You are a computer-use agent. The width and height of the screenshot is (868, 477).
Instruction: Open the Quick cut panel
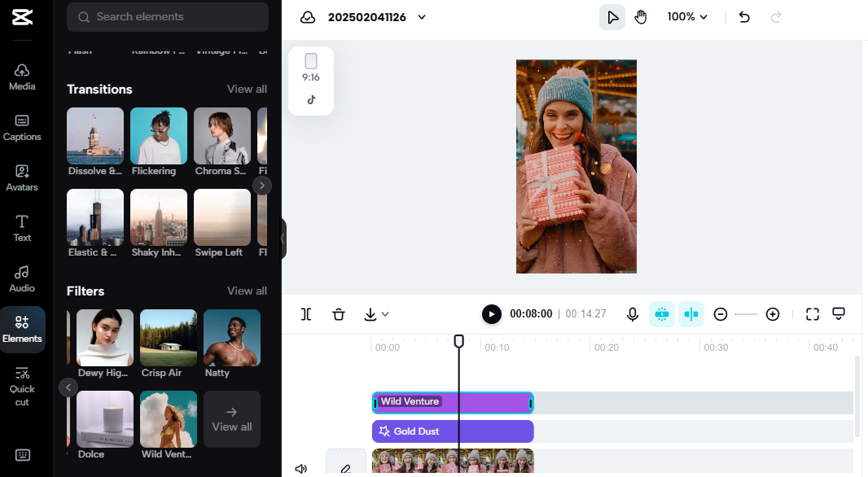pos(22,387)
